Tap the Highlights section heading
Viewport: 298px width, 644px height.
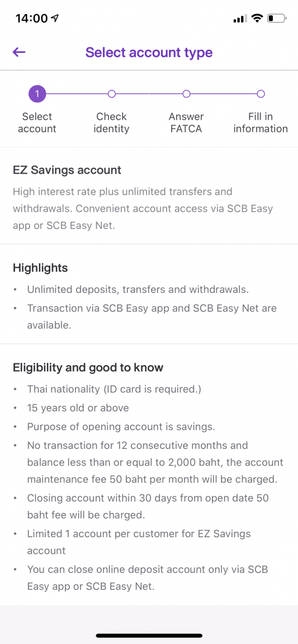[x=40, y=268]
